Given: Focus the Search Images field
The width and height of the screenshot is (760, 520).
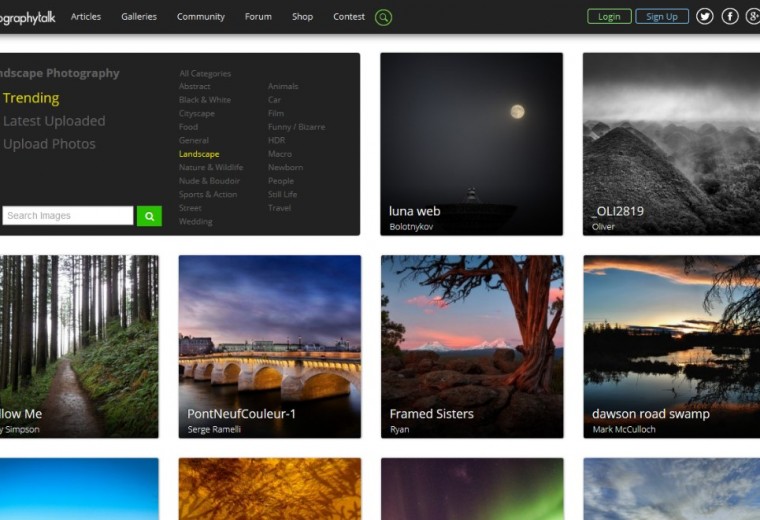Looking at the screenshot, I should tap(68, 216).
